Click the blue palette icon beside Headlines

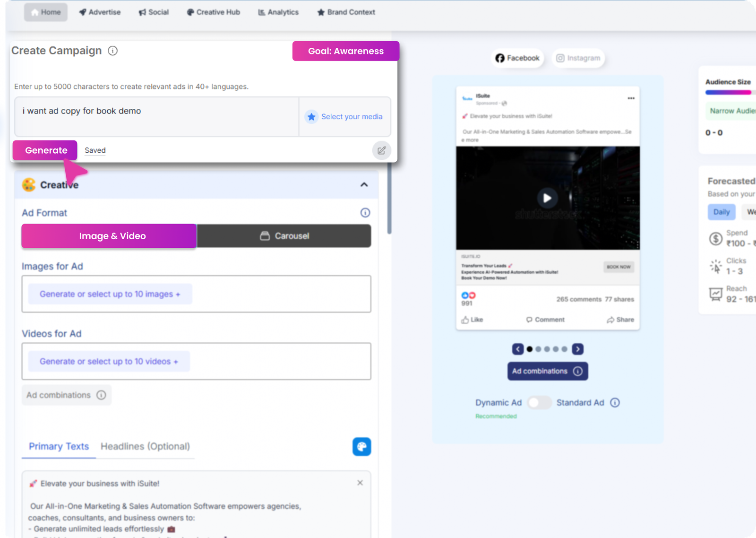pyautogui.click(x=361, y=446)
